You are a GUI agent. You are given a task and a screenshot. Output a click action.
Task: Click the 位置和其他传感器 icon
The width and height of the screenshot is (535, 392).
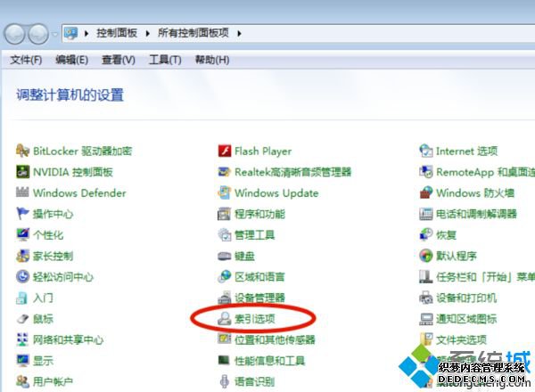point(225,339)
